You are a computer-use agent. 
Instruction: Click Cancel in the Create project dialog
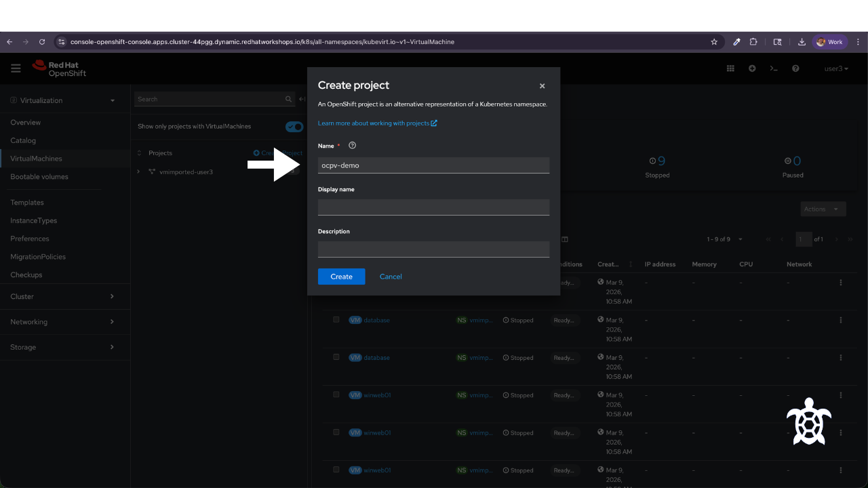click(x=391, y=277)
